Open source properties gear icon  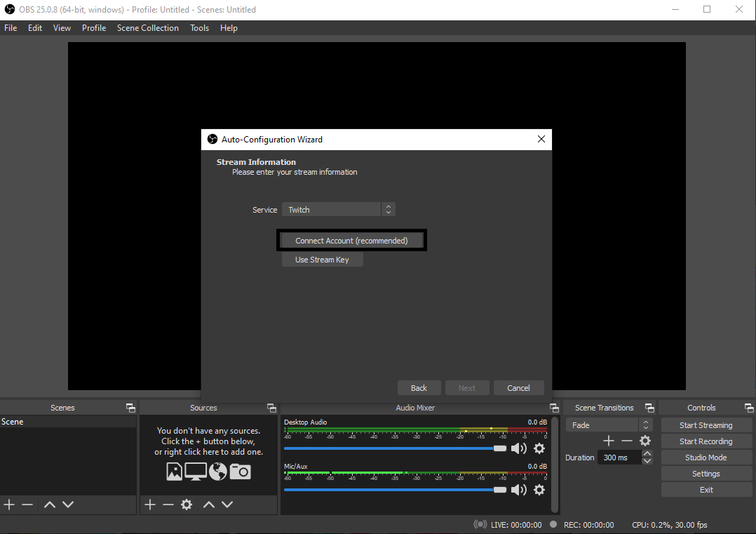point(187,505)
